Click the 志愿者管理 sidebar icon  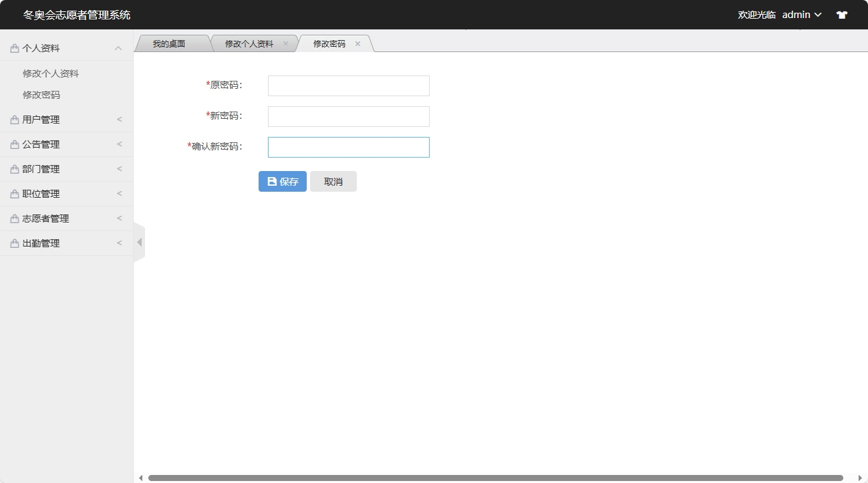(13, 218)
